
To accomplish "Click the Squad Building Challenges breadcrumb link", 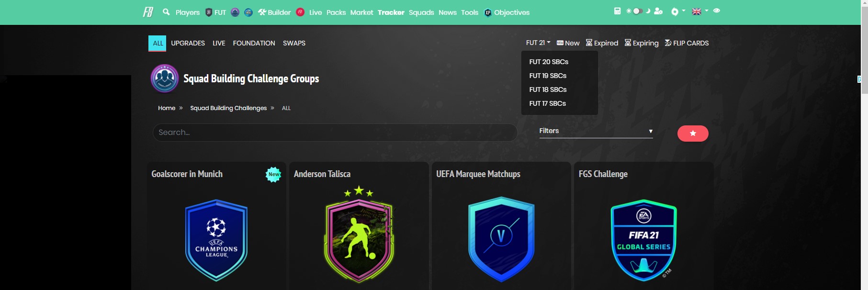I will [x=228, y=108].
